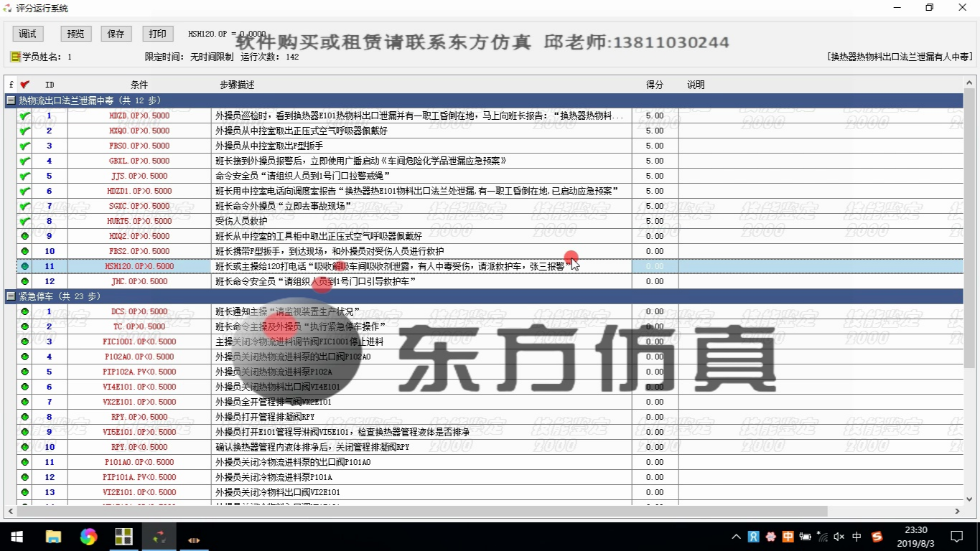This screenshot has height=551, width=980.
Task: Click the green dot icon of step FIC1001.OP<0.5000
Action: [25, 342]
